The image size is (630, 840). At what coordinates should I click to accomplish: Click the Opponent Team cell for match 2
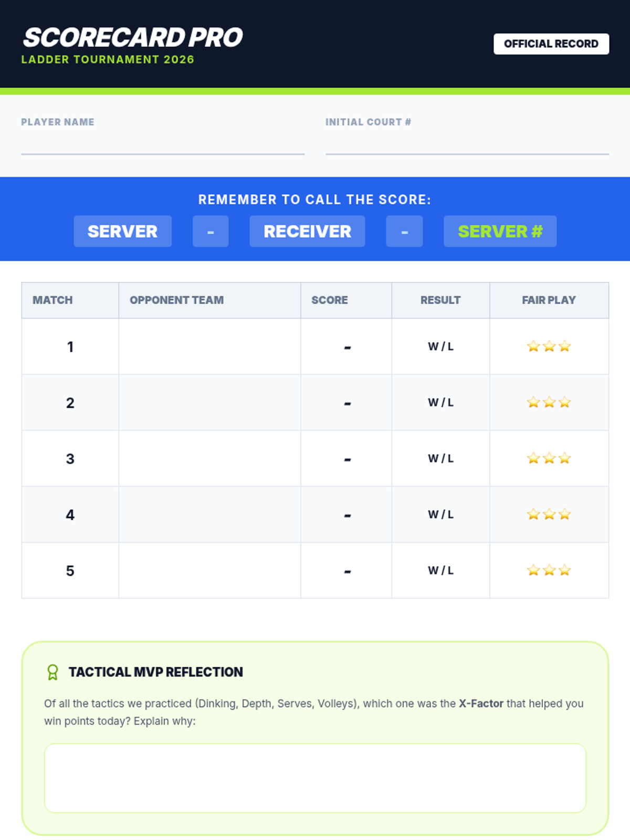(209, 403)
